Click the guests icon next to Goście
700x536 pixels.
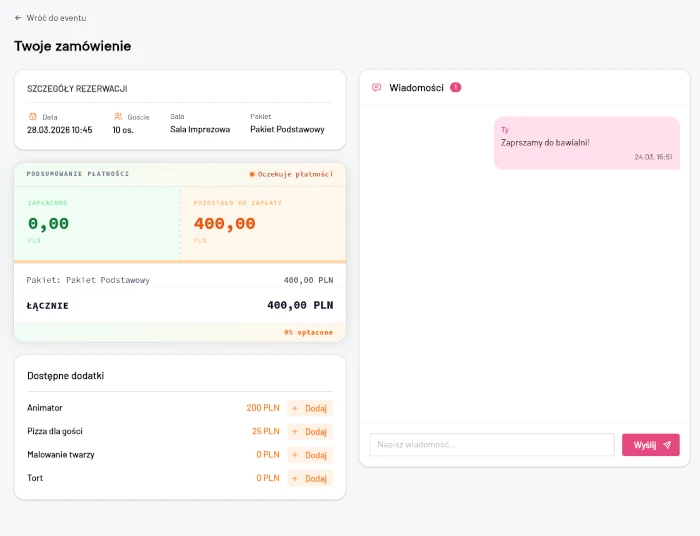118,116
